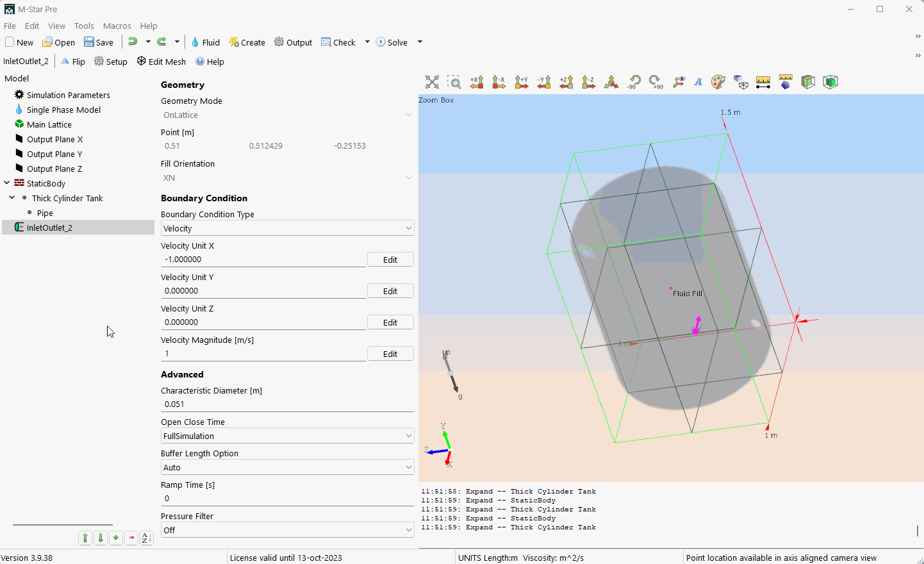Viewport: 924px width, 564px height.
Task: Click Edit button for Velocity Unit Z
Action: 390,322
